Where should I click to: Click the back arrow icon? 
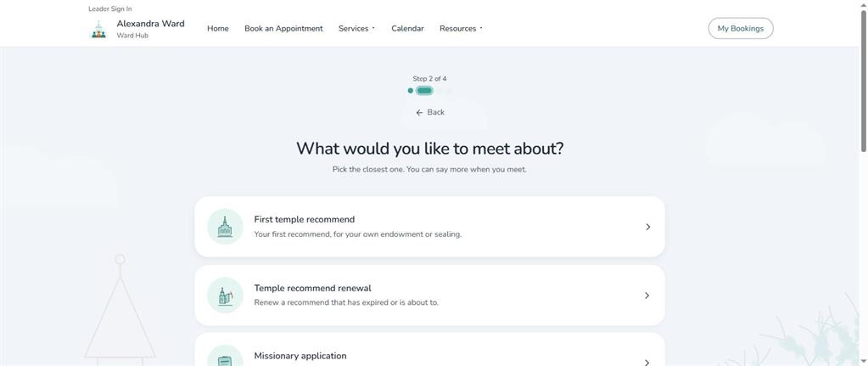(x=420, y=112)
